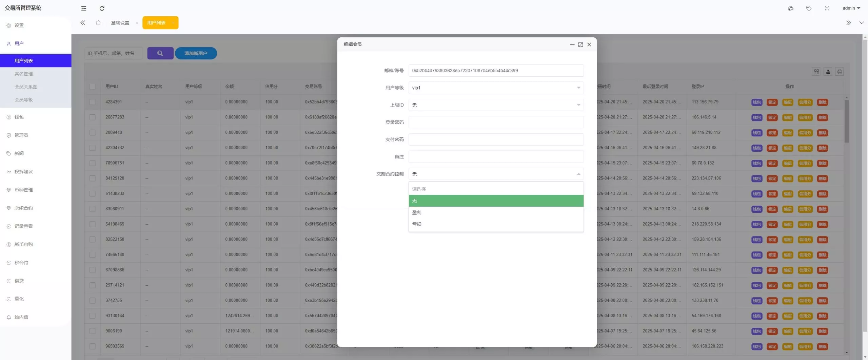Click the 钱包 action button for user 4284391

[757, 102]
